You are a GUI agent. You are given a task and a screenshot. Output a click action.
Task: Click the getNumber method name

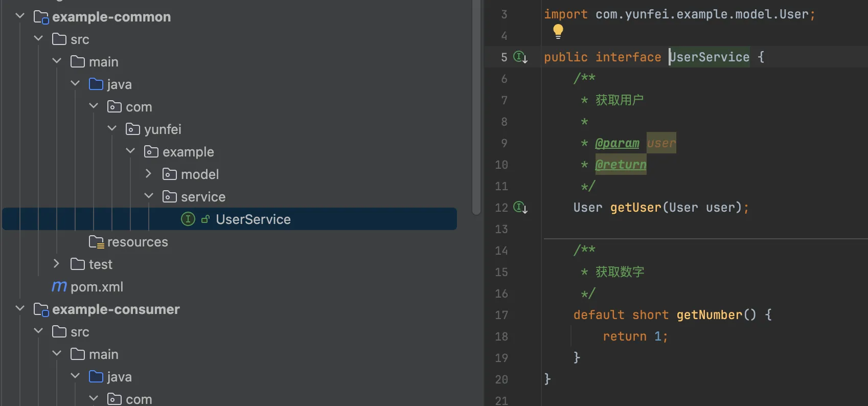tap(710, 314)
